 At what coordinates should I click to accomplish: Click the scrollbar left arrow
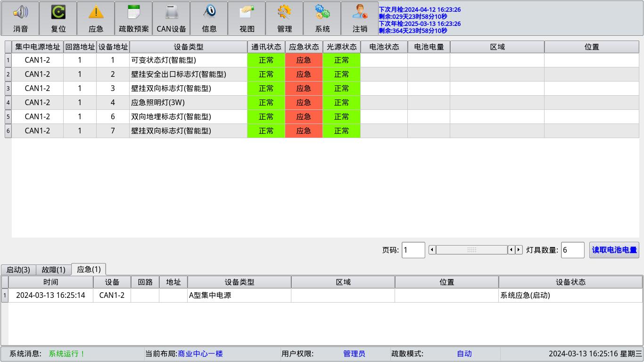tap(432, 250)
